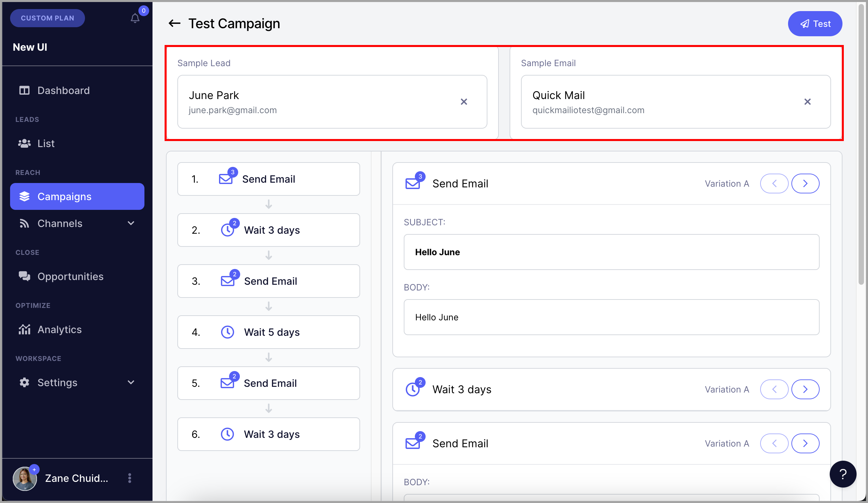
Task: Click the clock icon in step 2
Action: coord(227,230)
